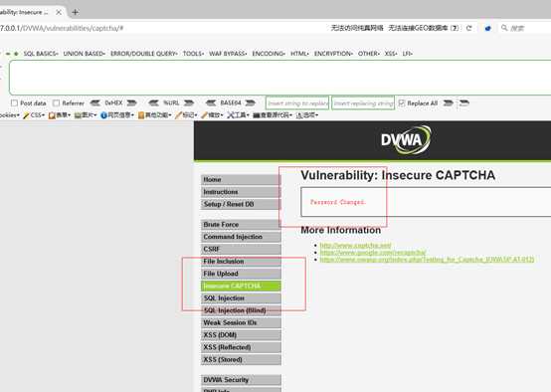Click the %URL encode right arrow icon
Image resolution: width=551 pixels, height=392 pixels.
click(x=189, y=103)
